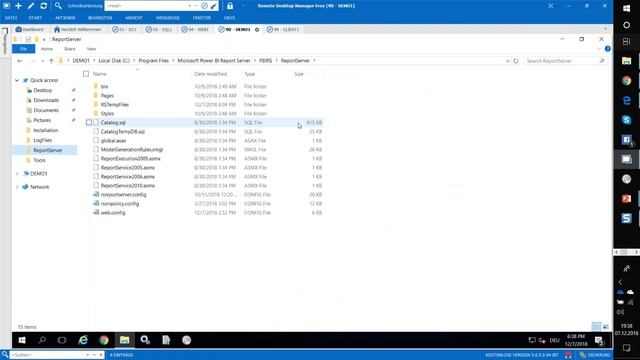Click the Skype icon in host taskbar
This screenshot has height=360, width=640.
(627, 120)
